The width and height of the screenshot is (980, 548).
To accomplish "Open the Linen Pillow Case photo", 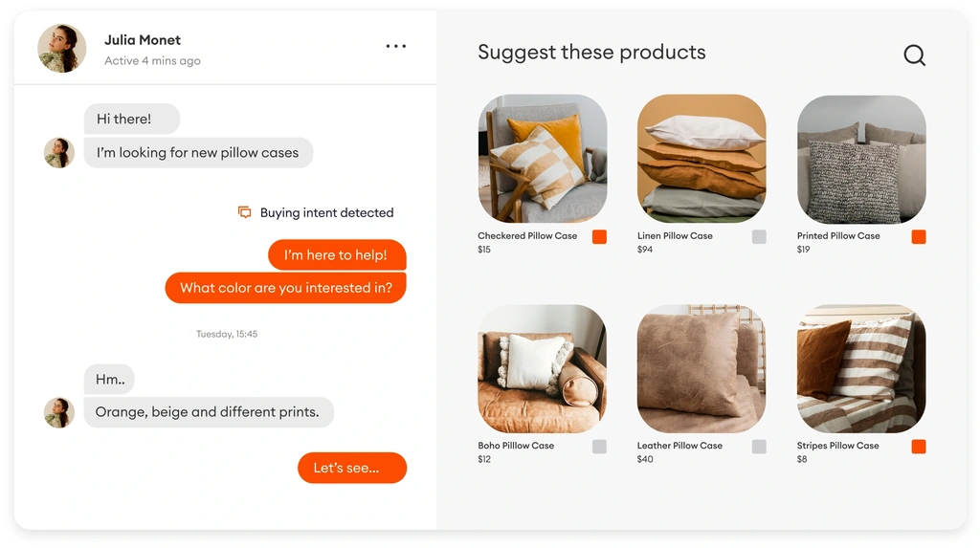I will point(702,159).
